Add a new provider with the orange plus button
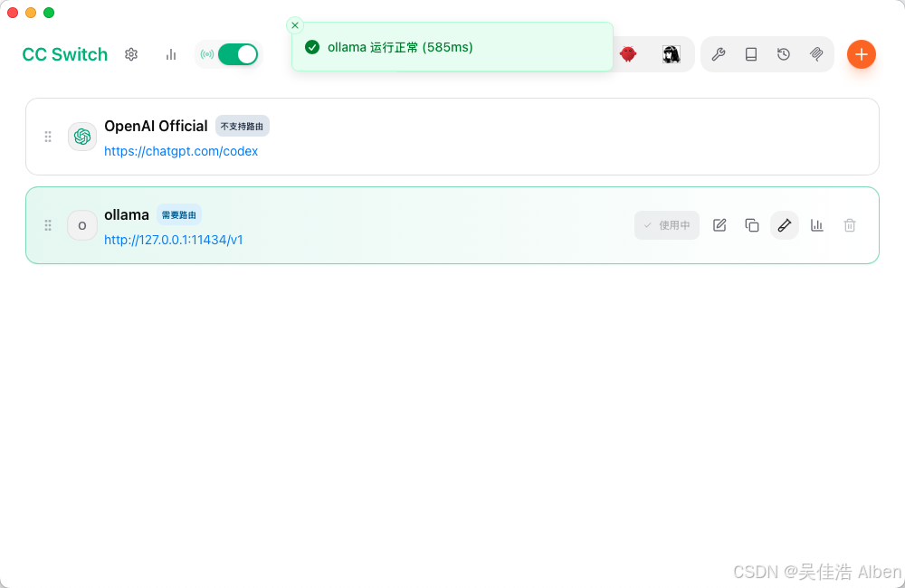 tap(862, 54)
